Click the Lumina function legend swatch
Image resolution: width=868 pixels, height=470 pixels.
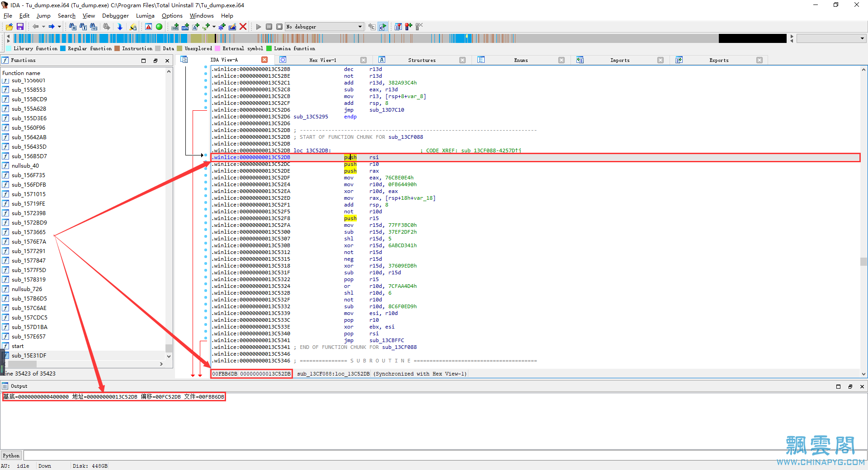click(269, 48)
